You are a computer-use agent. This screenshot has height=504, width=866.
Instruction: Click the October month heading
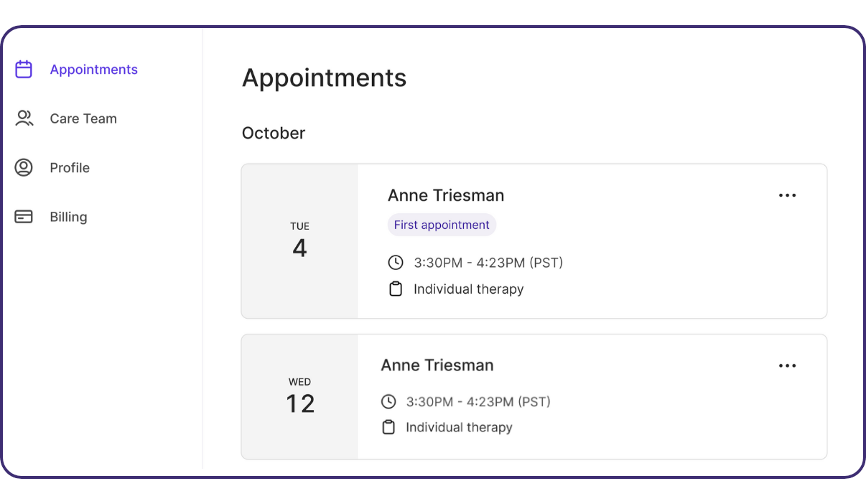pyautogui.click(x=274, y=133)
